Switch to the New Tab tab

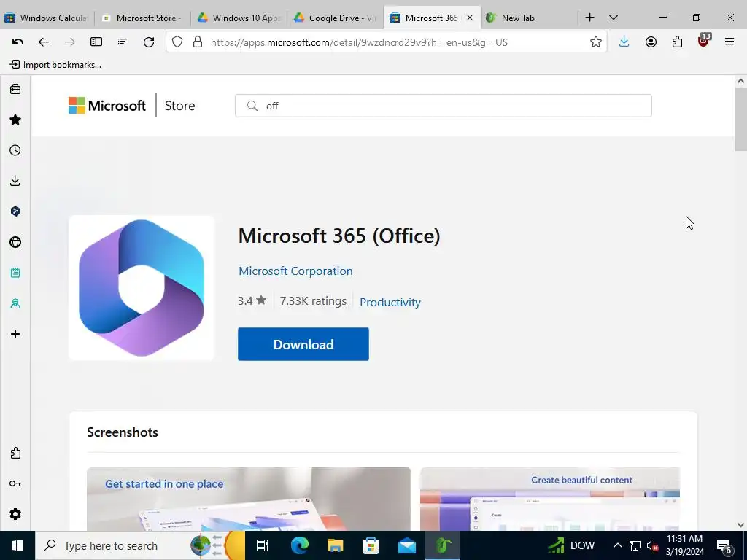[528, 18]
